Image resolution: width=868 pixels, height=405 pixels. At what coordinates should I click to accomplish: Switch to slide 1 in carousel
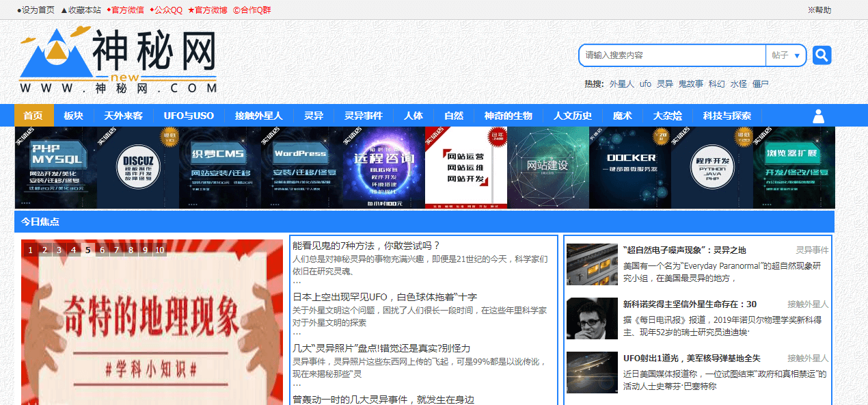[x=31, y=250]
